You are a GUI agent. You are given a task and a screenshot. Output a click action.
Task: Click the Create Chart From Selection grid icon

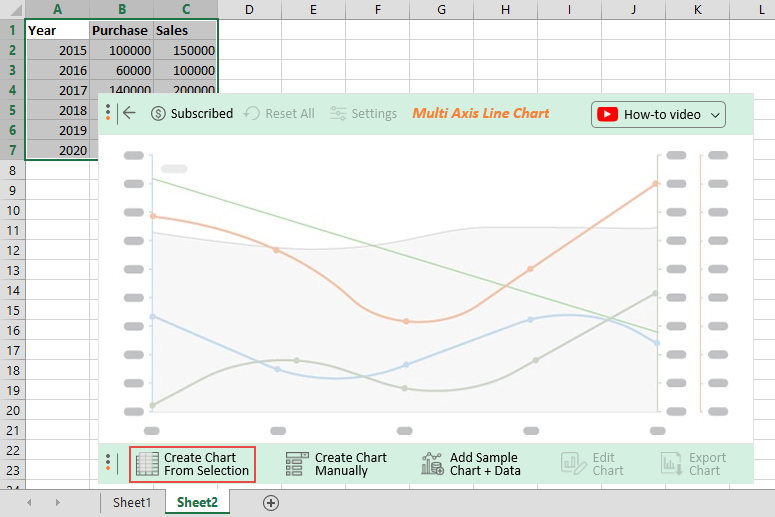pyautogui.click(x=147, y=464)
